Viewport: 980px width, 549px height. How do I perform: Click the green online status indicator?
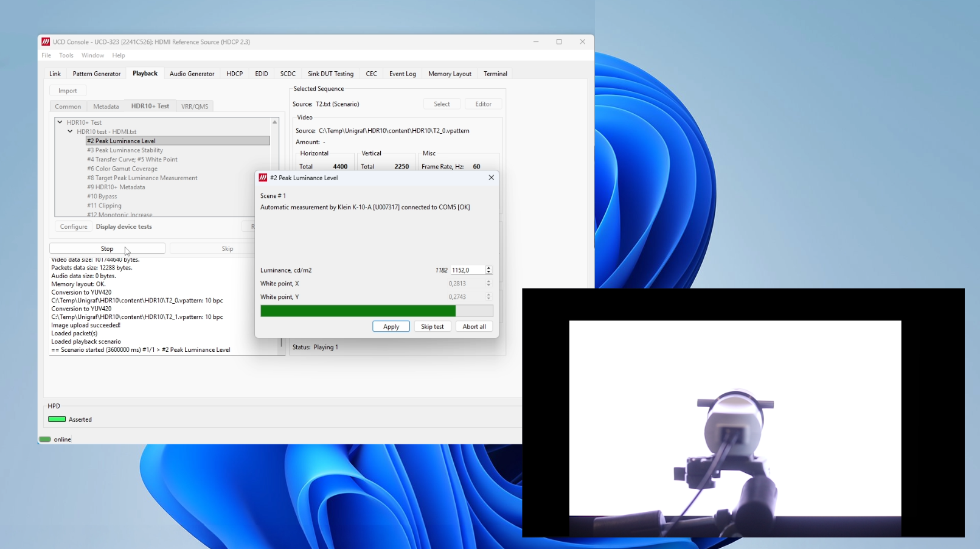45,439
